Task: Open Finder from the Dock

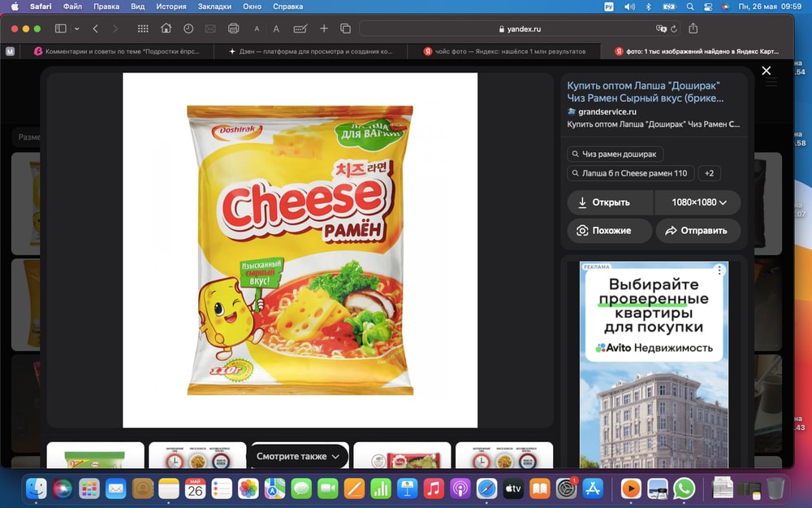Action: (37, 488)
